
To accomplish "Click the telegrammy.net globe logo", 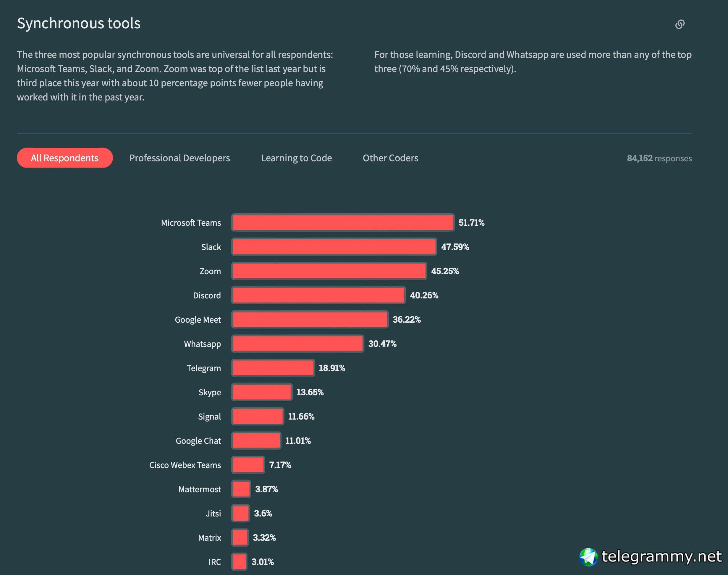I will (x=588, y=557).
